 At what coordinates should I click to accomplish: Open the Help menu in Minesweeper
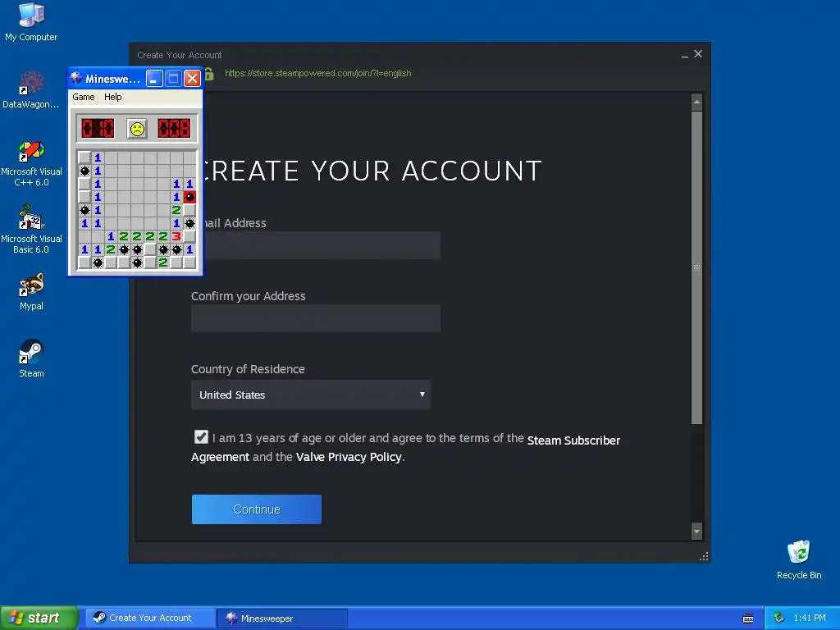[x=113, y=97]
